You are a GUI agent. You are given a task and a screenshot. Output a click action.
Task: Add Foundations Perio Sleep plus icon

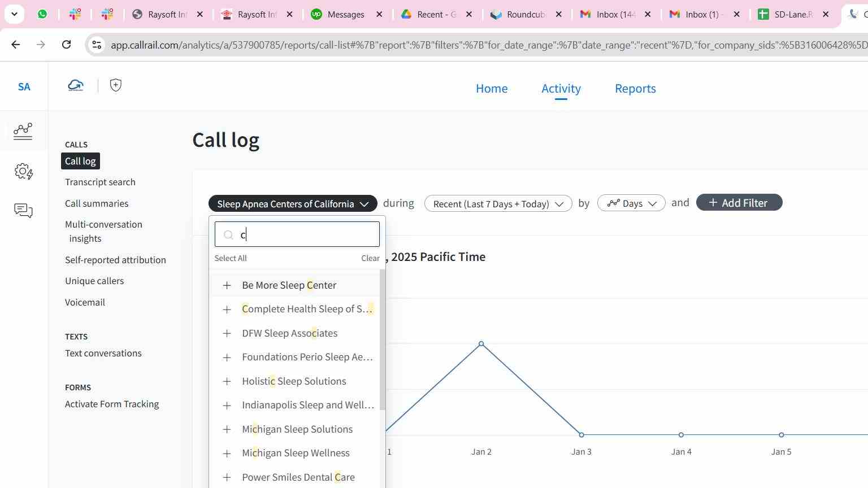pos(227,358)
